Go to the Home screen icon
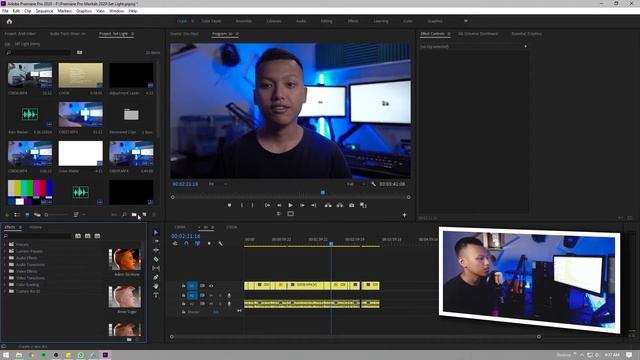Screen dimensions: 640x360 click(9, 21)
